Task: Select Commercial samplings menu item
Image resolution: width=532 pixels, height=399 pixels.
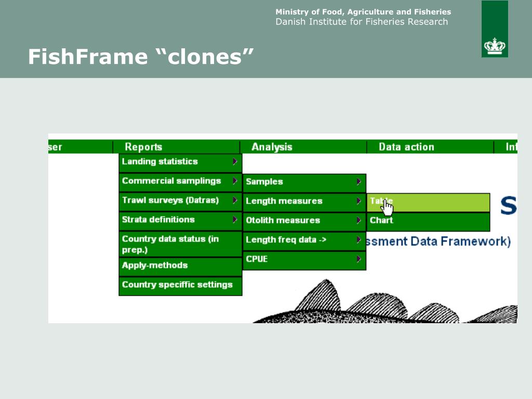Action: coord(180,182)
